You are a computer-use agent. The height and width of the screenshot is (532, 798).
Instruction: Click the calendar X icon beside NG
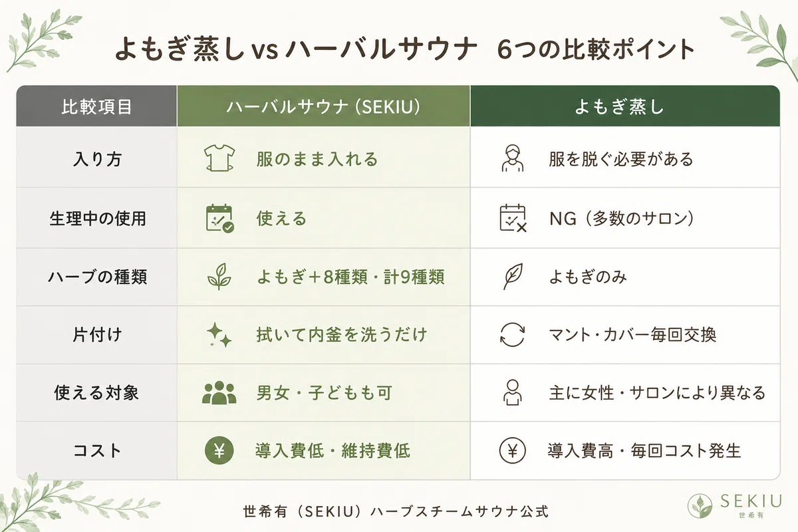513,217
